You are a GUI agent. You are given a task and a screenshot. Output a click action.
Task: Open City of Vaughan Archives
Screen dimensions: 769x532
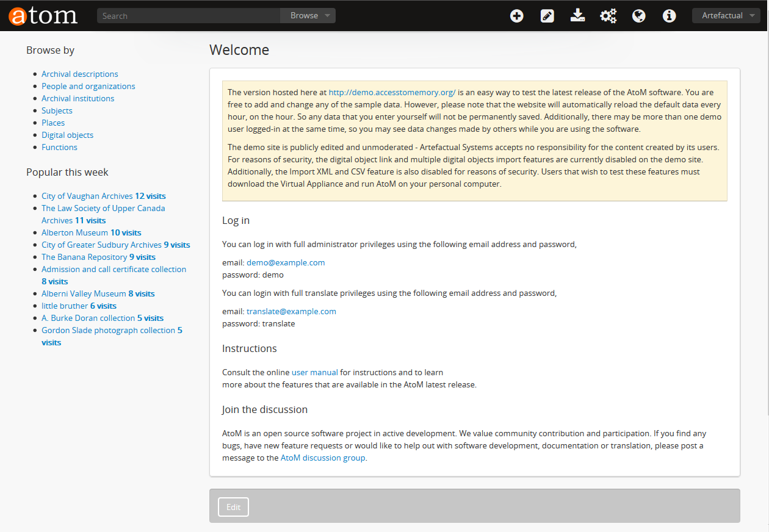(x=86, y=196)
